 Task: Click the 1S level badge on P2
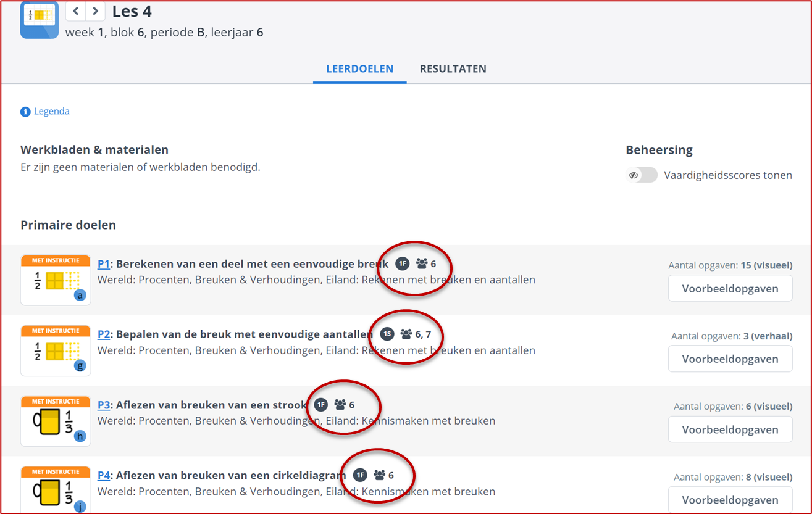coord(387,334)
